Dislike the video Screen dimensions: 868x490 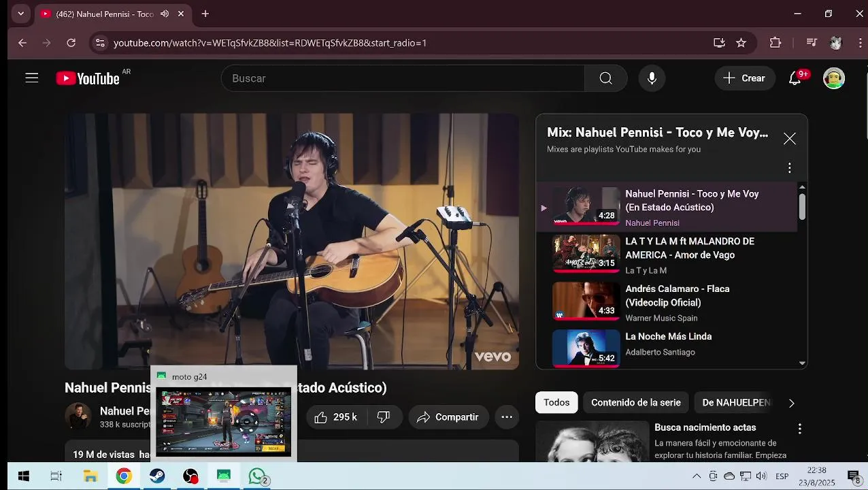coord(384,417)
